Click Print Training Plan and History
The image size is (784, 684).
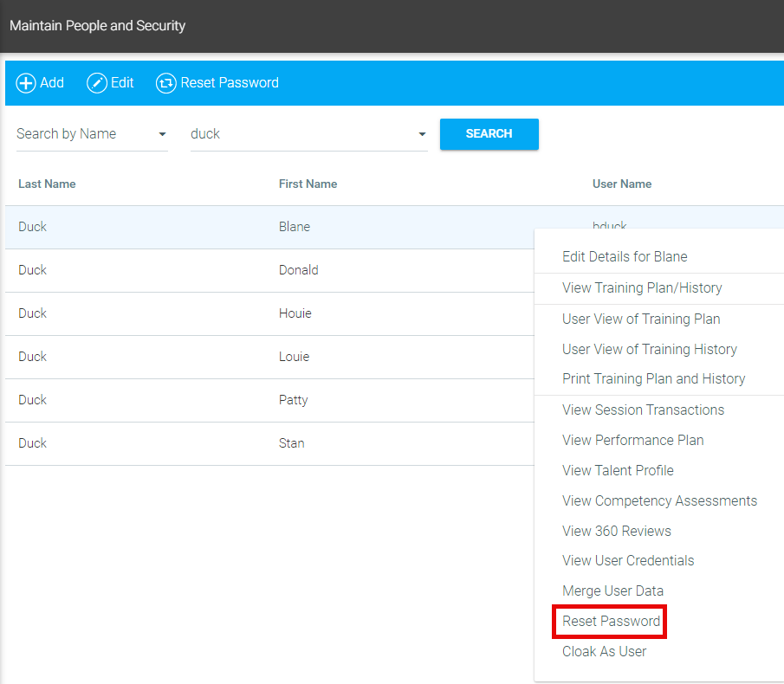point(653,379)
